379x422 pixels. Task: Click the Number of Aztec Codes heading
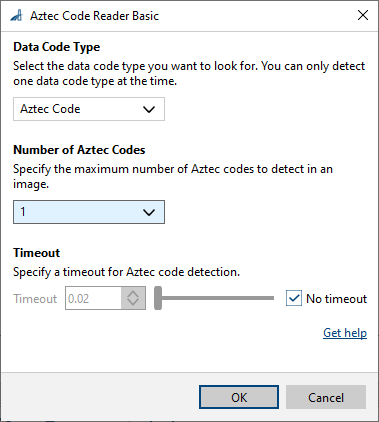(79, 150)
